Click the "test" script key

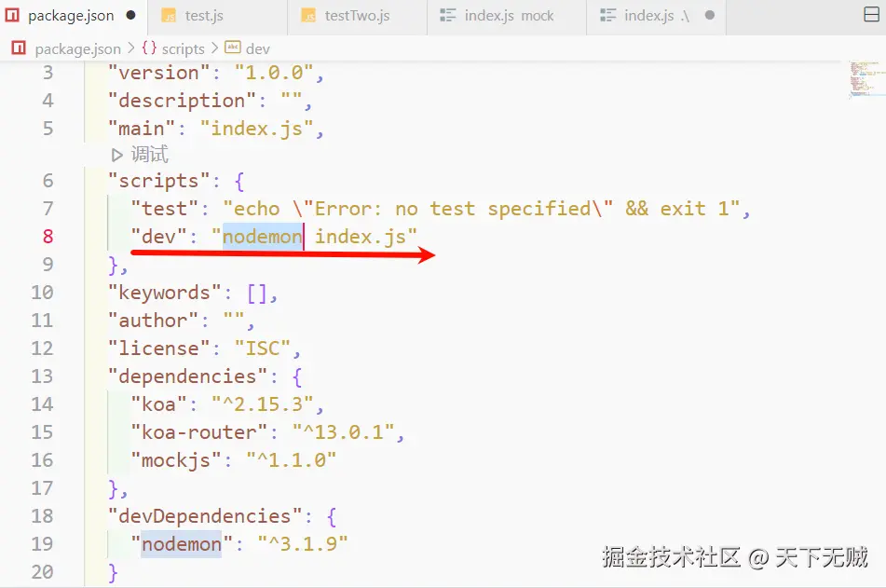tap(165, 209)
